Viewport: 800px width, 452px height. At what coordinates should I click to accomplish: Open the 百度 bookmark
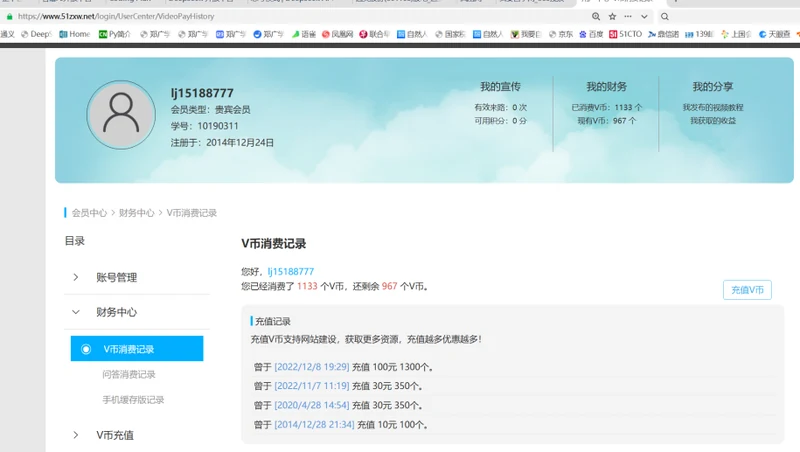tap(591, 34)
